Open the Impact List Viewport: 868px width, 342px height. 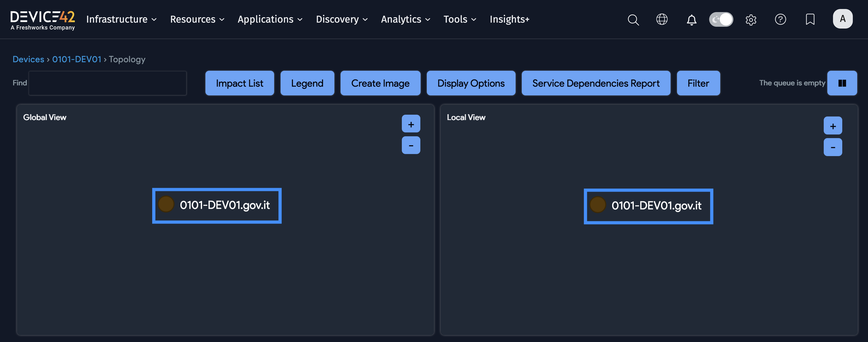pos(240,83)
